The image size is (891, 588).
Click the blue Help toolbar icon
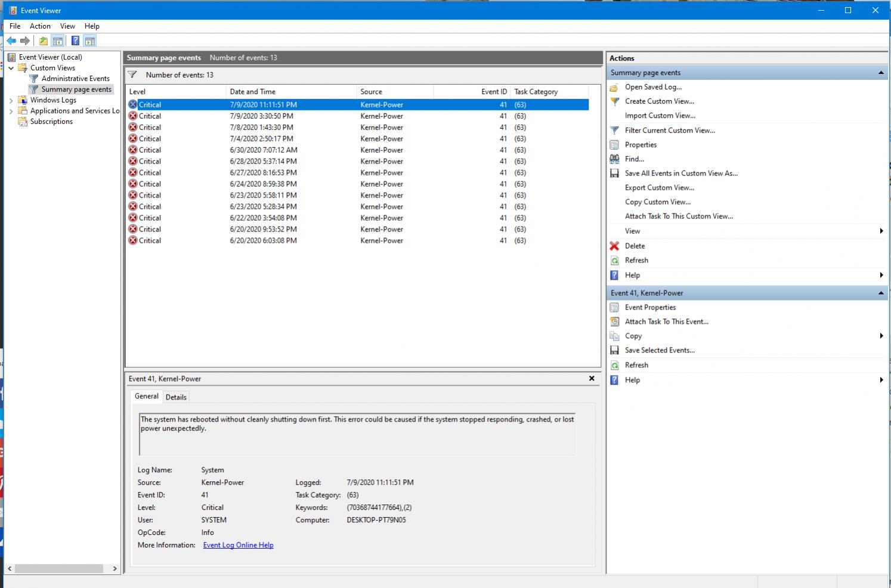(75, 41)
